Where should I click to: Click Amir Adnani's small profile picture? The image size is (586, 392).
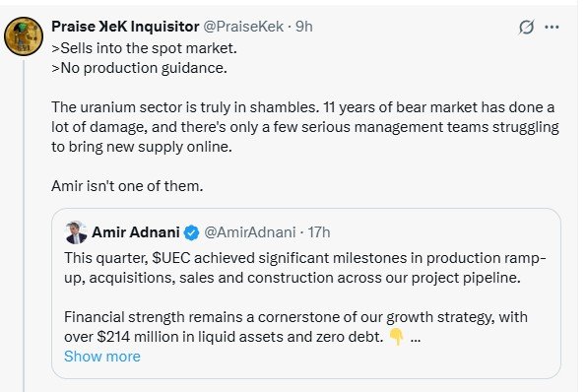[x=76, y=232]
